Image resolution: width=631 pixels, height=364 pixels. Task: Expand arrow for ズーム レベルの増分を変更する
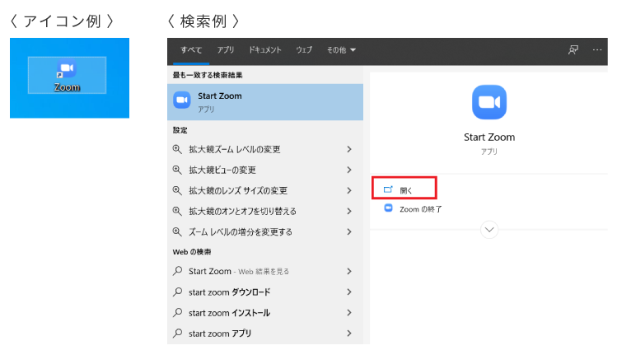pos(349,231)
